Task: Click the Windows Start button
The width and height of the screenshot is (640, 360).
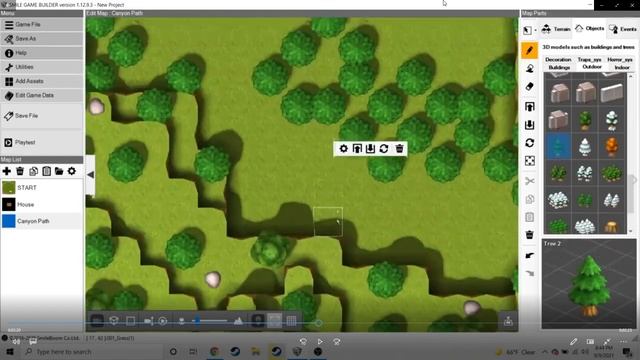Action: 10,352
